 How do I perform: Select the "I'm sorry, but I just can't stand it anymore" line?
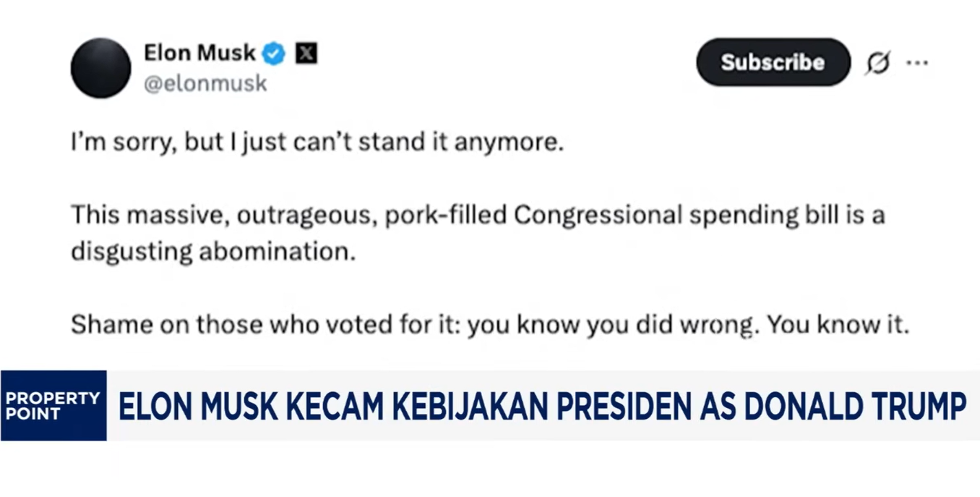tap(317, 143)
